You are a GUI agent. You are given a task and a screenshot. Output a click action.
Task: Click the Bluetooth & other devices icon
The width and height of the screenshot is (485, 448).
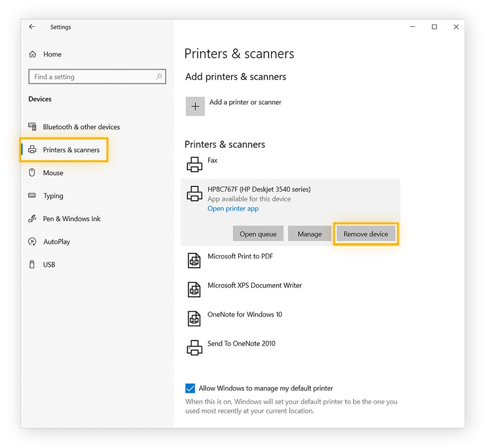click(x=32, y=127)
